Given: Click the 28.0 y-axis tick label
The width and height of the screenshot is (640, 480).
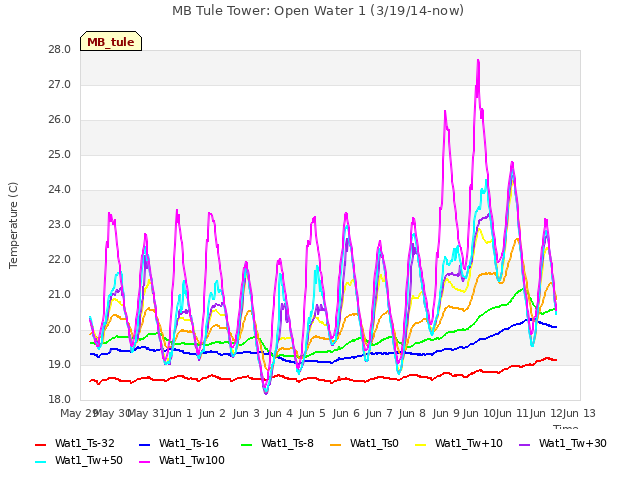Looking at the screenshot, I should [60, 50].
